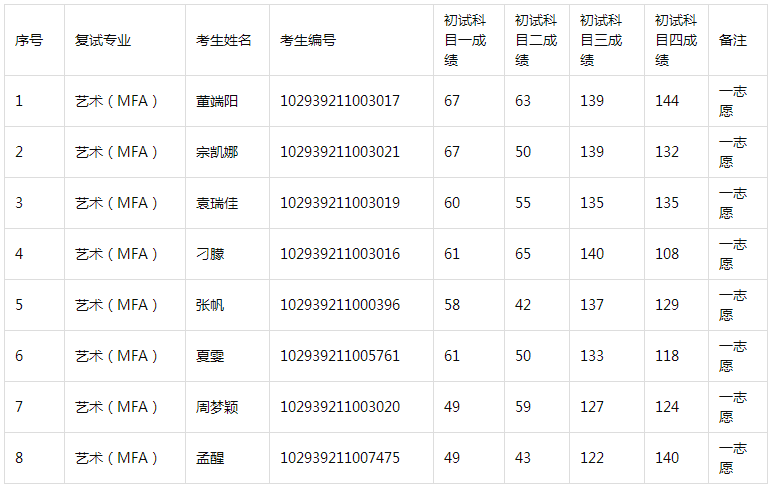Select exam number 102939211000396
This screenshot has height=487, width=772.
(x=340, y=305)
